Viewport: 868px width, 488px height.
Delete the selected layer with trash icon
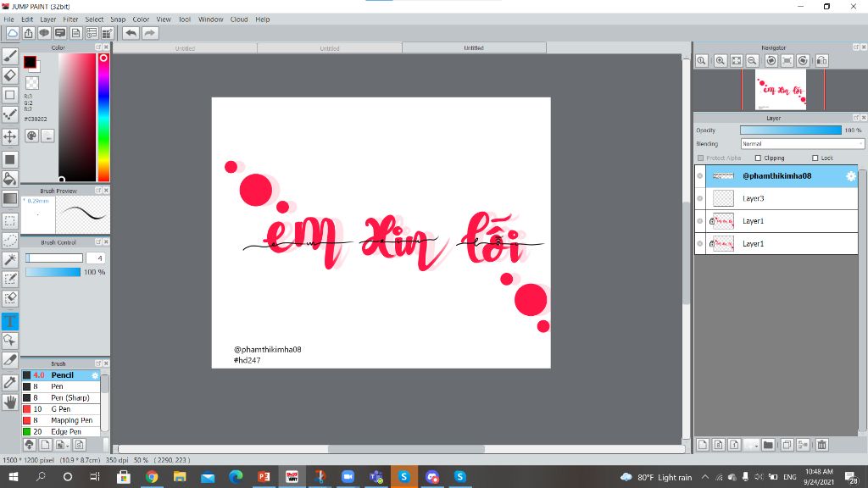pos(821,445)
